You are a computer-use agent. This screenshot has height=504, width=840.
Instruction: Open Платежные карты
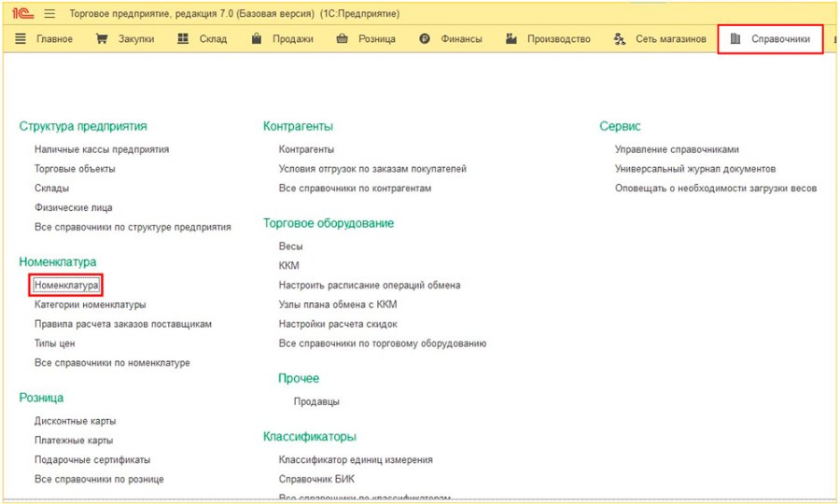click(x=74, y=441)
